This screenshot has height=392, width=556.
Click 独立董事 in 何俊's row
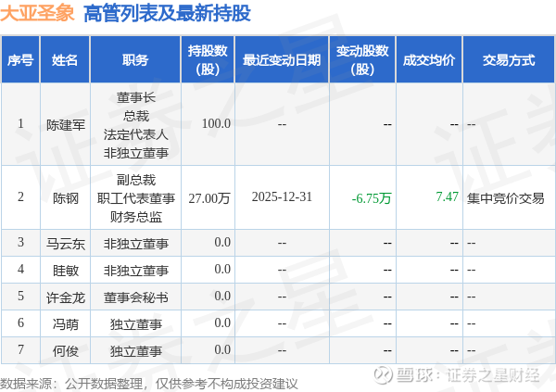[x=136, y=351]
